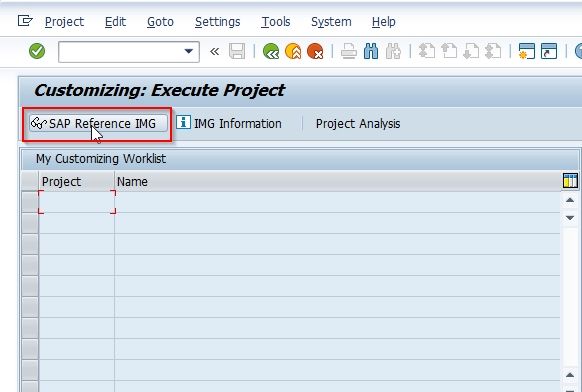Image resolution: width=582 pixels, height=392 pixels.
Task: Click the Generate Shortcut icon
Action: [x=549, y=51]
